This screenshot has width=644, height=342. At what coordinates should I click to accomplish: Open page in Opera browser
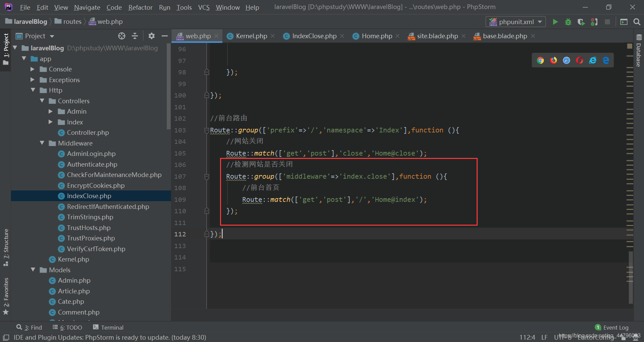(580, 60)
